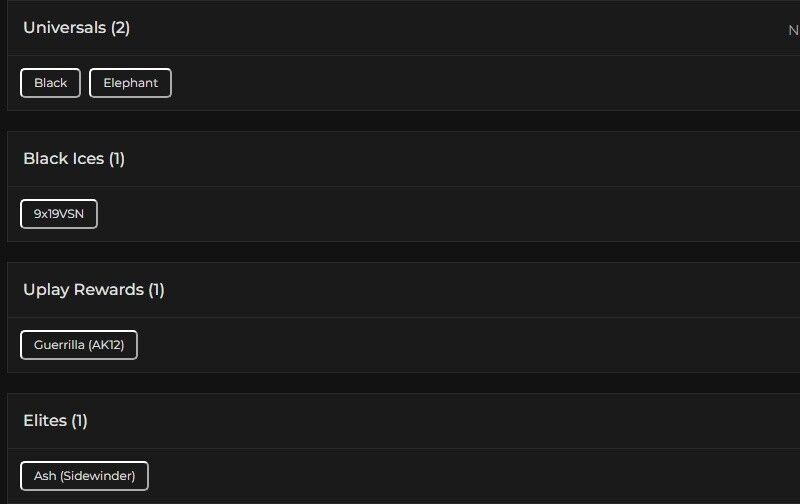Screen dimensions: 800x504
Task: Click empty space right of 9x19VSN tag
Action: pos(450,214)
